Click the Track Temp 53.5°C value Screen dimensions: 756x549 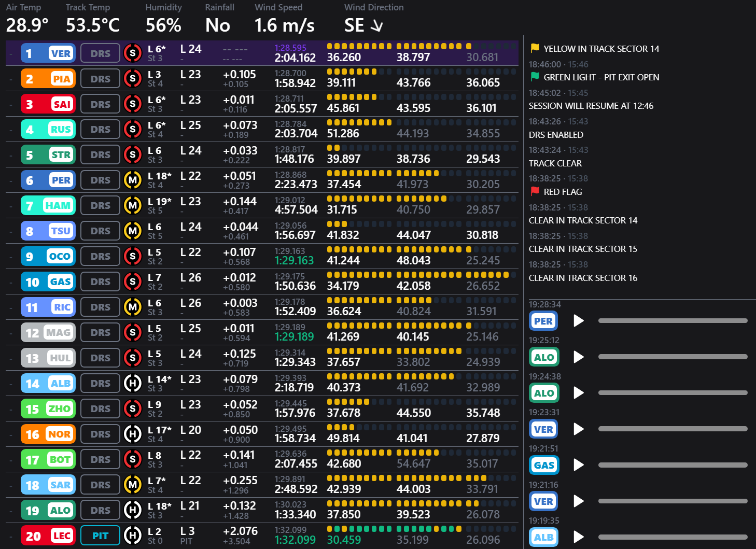coord(93,25)
